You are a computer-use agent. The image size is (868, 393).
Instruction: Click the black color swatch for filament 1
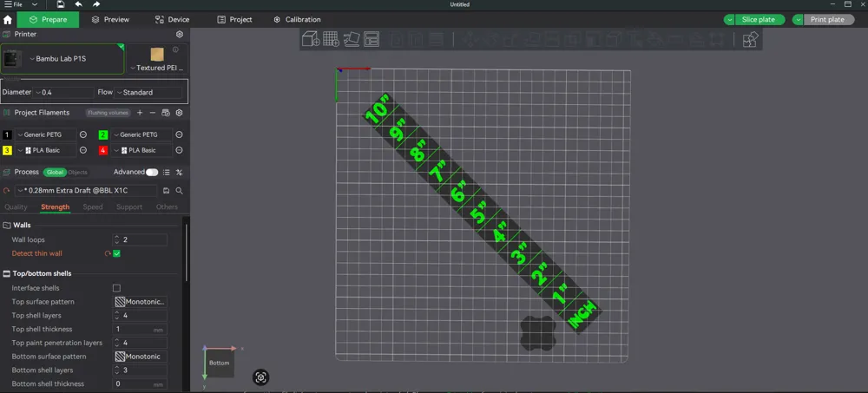(7, 134)
